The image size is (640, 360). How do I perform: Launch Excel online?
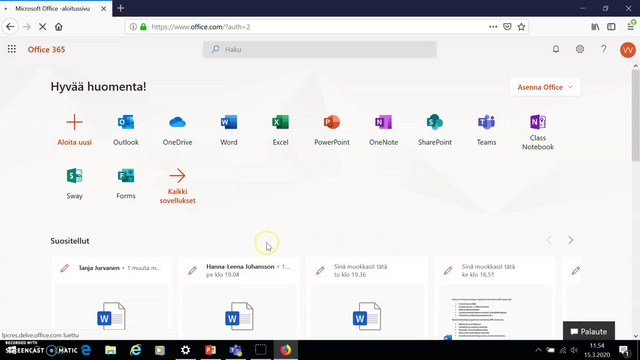point(280,130)
